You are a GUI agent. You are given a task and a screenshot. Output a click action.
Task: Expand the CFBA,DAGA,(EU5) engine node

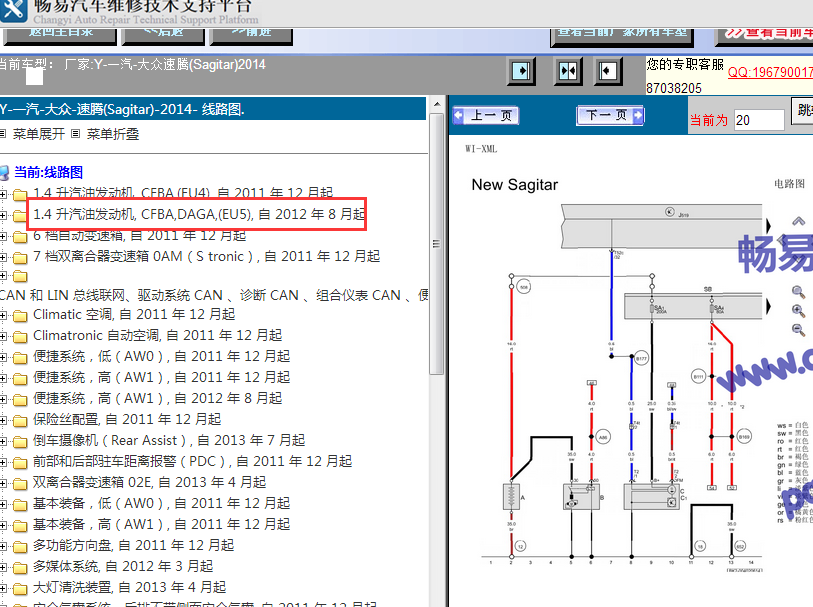(x=3, y=215)
